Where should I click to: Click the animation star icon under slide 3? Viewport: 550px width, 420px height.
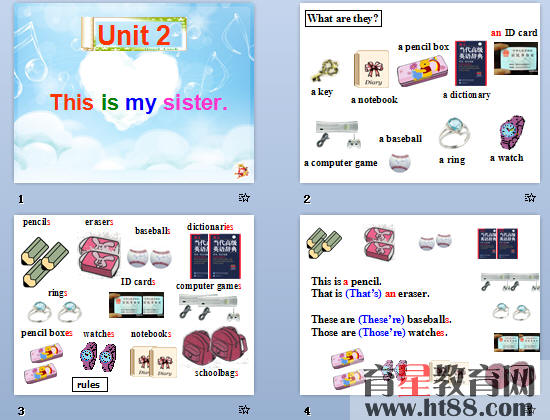tap(244, 409)
